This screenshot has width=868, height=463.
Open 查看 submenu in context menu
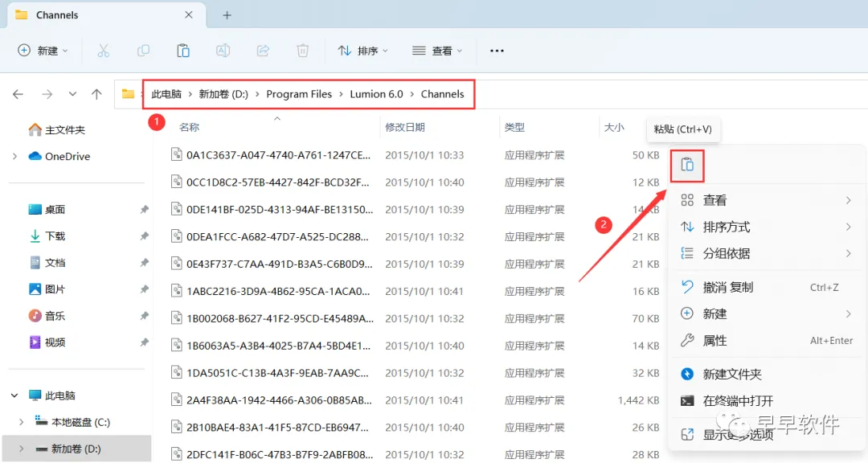767,200
